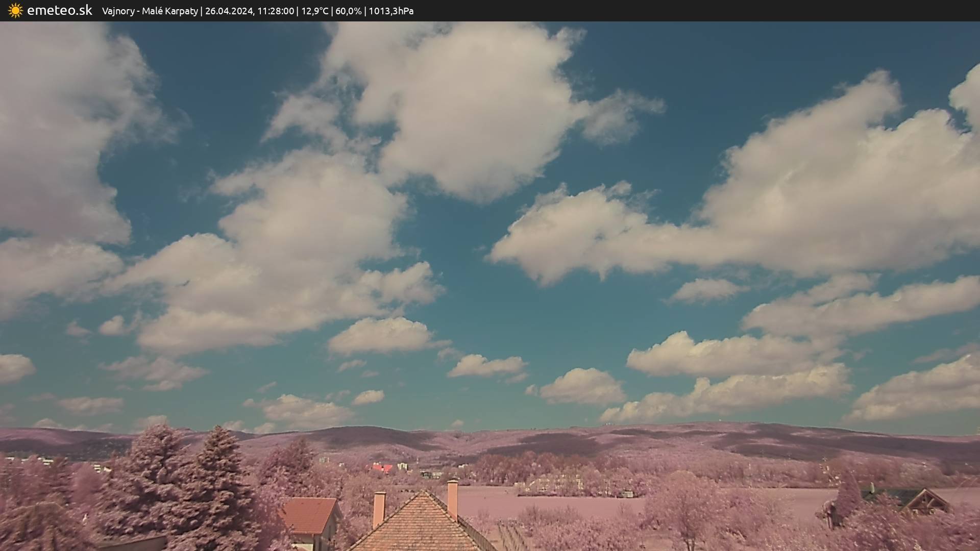This screenshot has width=980, height=551.
Task: Click the date 26.04.2024 in header
Action: tap(229, 11)
